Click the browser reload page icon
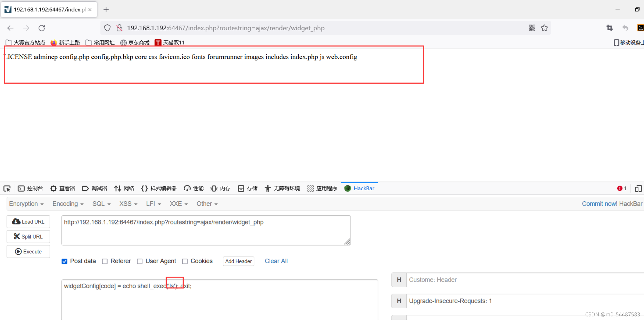This screenshot has height=320, width=644. 42,28
